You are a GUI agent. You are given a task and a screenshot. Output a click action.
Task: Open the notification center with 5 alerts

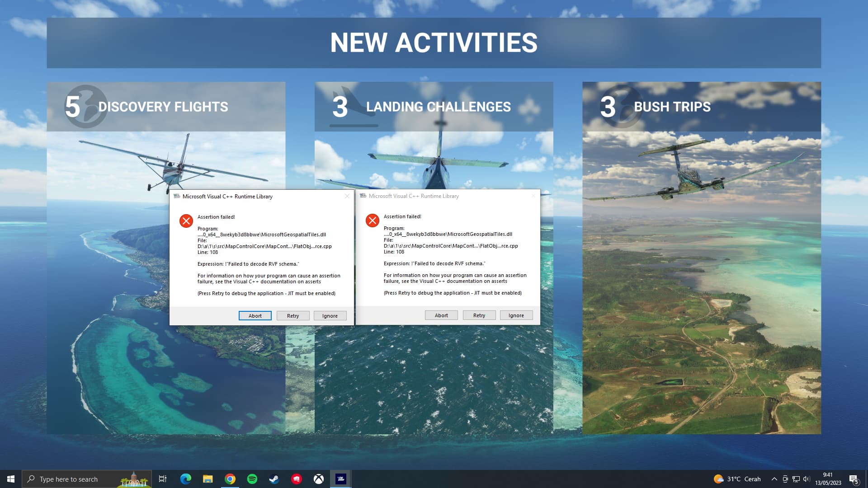(x=854, y=479)
